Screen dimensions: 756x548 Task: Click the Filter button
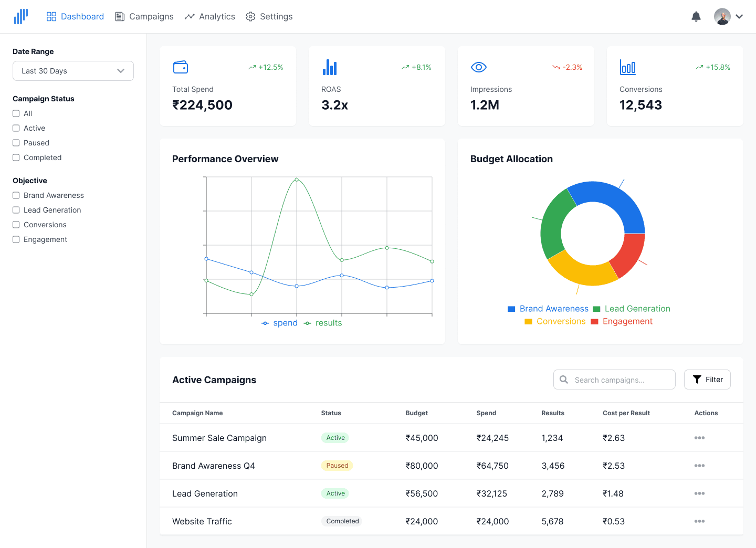click(707, 380)
